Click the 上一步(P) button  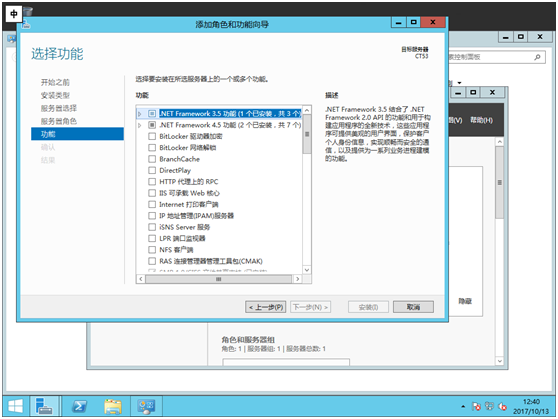[x=265, y=307]
